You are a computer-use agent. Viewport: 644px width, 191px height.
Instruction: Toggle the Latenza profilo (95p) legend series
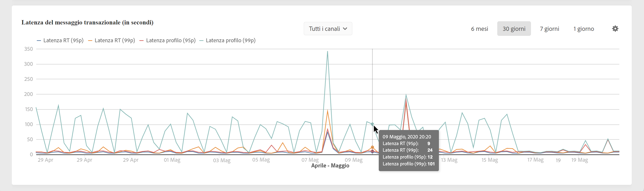coord(167,40)
